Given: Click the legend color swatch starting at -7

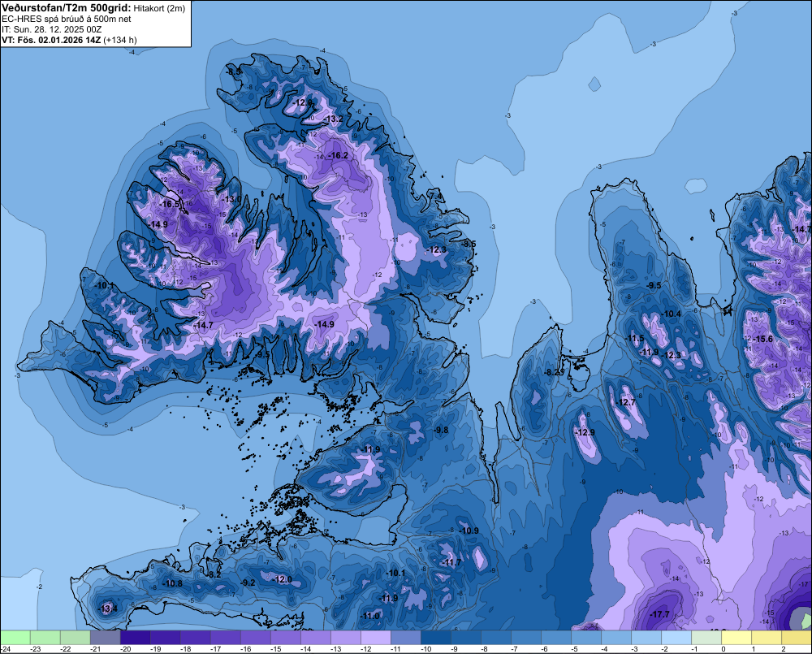Looking at the screenshot, I should (526, 638).
